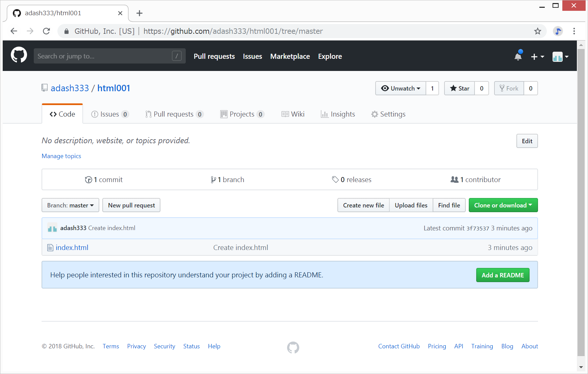This screenshot has width=588, height=374.
Task: Open the Unwatch dropdown
Action: pyautogui.click(x=401, y=88)
